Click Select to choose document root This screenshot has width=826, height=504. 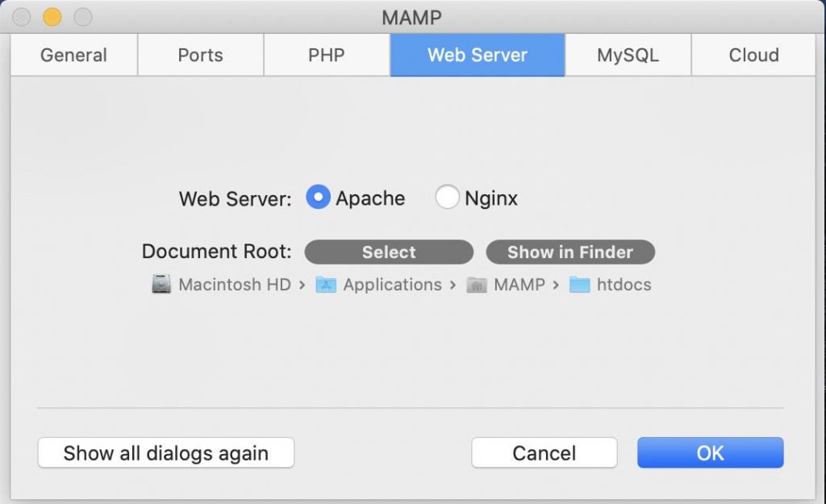[x=389, y=252]
